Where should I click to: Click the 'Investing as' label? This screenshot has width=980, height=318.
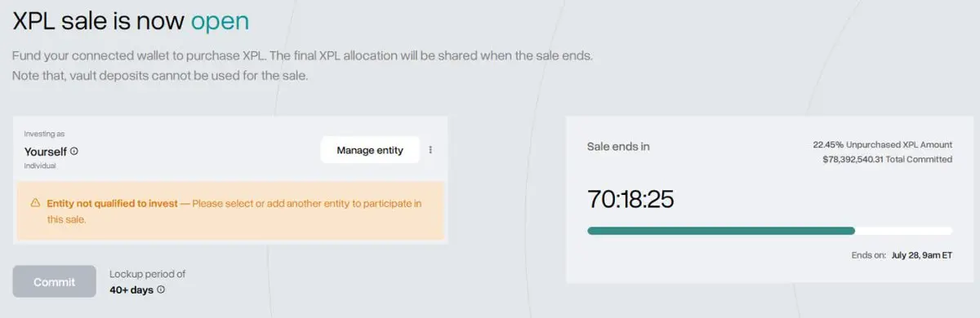pos(44,134)
